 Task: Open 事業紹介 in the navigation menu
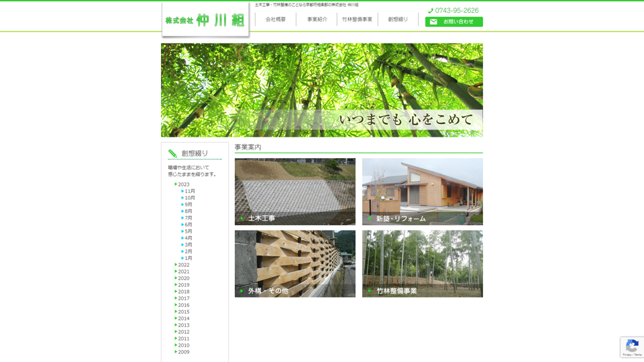(317, 19)
